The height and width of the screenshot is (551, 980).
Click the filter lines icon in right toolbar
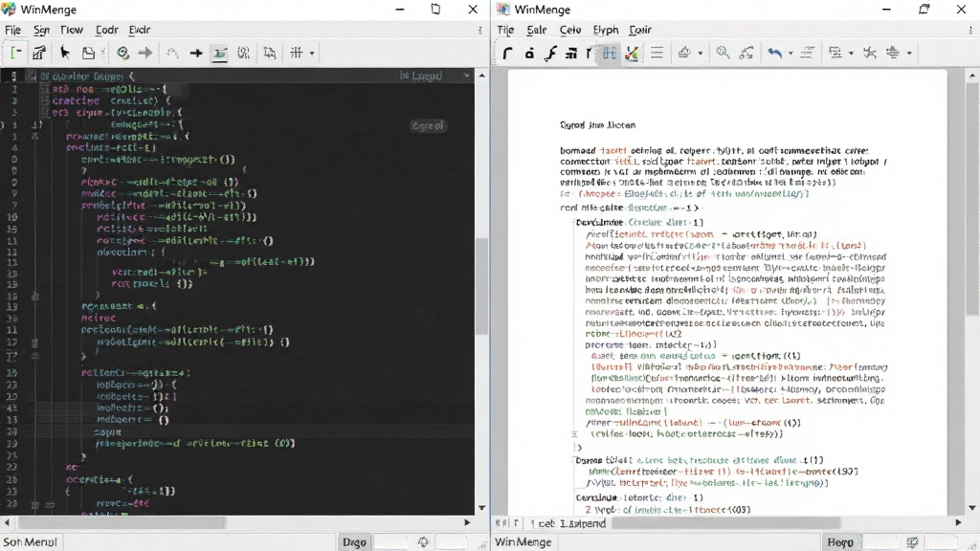(835, 54)
